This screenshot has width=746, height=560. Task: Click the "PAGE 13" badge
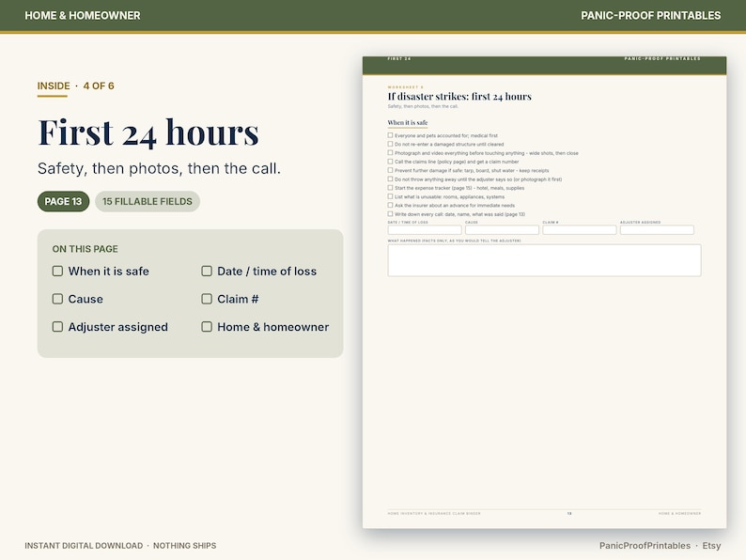tap(63, 201)
